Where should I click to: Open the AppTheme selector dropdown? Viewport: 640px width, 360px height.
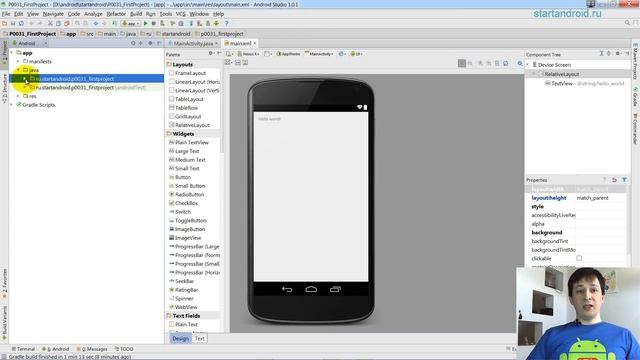point(288,53)
